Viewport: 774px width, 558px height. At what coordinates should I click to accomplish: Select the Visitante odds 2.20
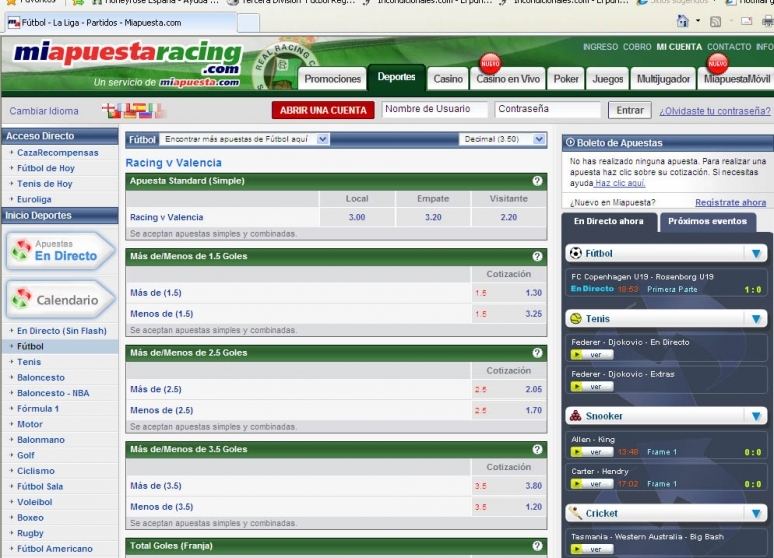coord(508,217)
